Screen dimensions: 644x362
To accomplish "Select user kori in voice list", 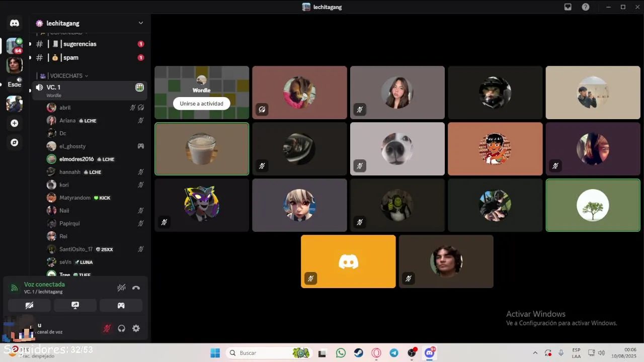I will tap(96, 185).
